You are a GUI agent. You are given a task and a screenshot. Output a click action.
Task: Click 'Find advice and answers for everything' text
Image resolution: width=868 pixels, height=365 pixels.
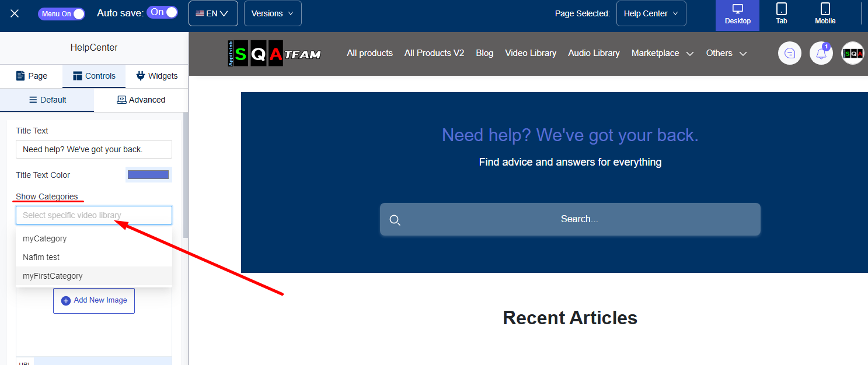tap(570, 162)
